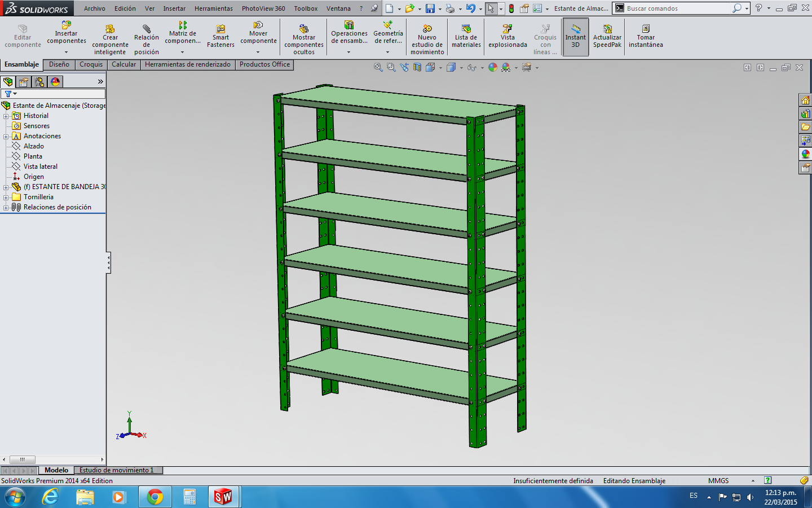Open the unit system dropdown next to MMGS

pos(753,481)
